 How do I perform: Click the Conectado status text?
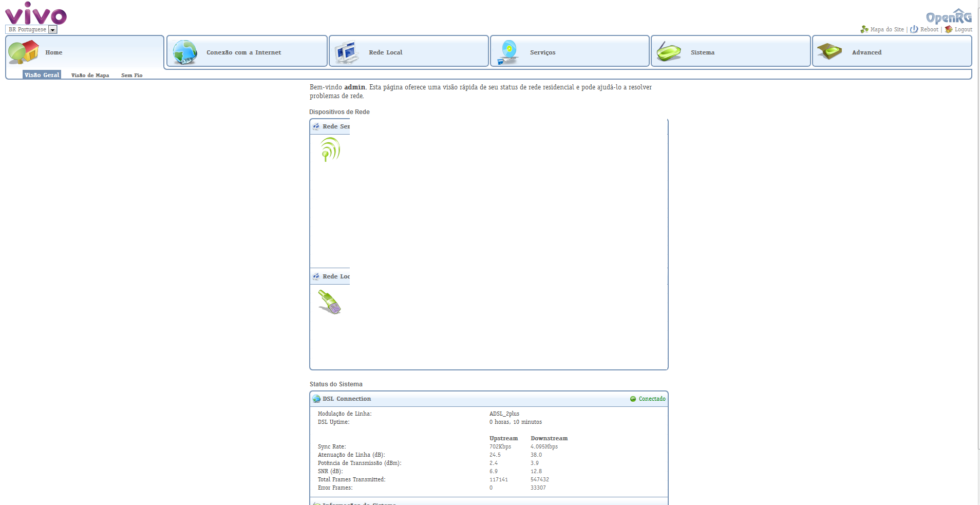(652, 399)
